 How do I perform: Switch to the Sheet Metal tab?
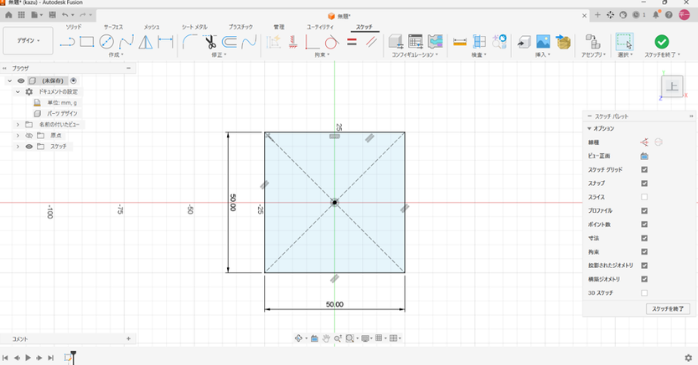coord(195,27)
